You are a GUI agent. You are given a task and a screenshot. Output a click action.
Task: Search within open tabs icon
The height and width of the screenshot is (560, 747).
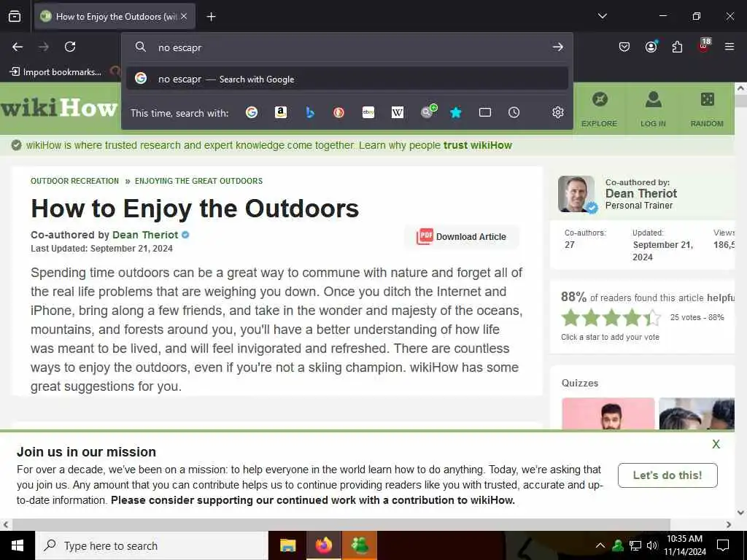[x=485, y=112]
